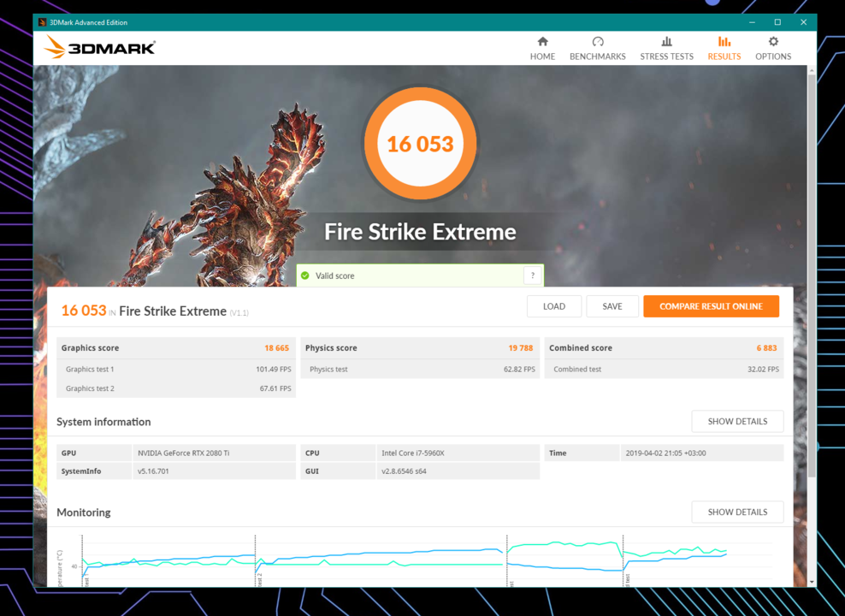Open the Valid score question mark help
Image resolution: width=845 pixels, height=616 pixels.
[533, 275]
